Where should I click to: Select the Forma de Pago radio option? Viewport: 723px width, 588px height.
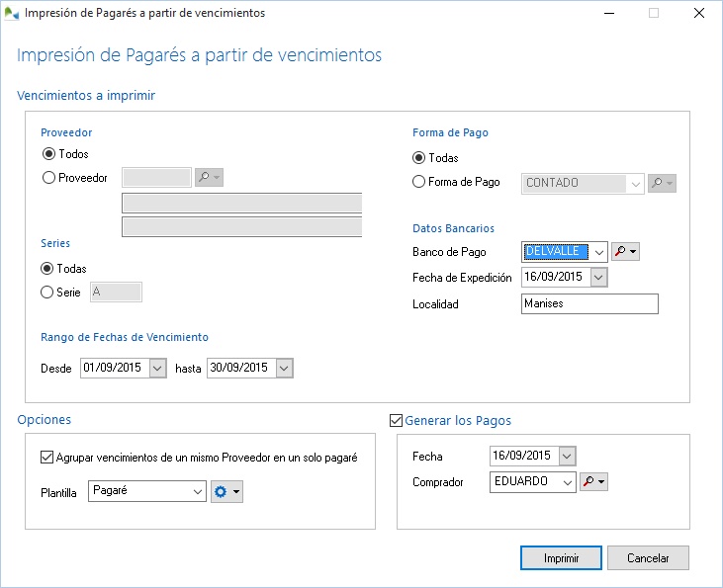[419, 182]
